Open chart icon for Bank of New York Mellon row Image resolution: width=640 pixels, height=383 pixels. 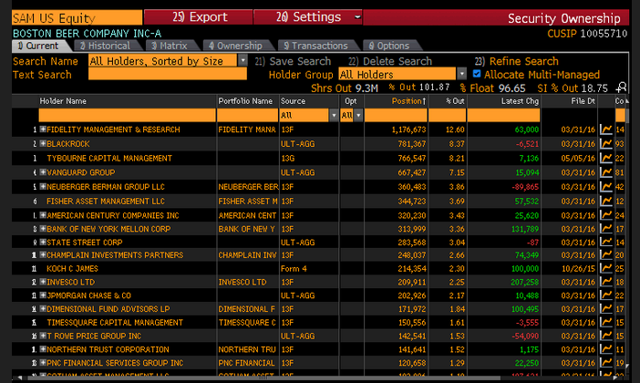click(606, 229)
